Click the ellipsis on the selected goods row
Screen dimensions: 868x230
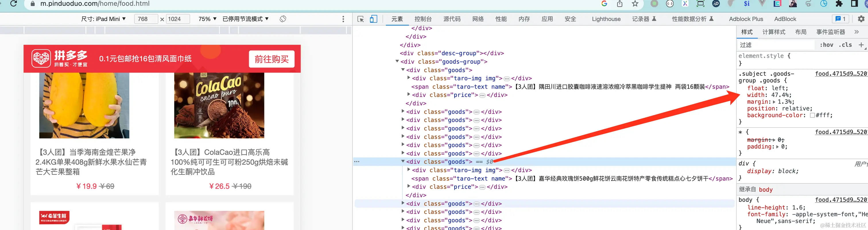356,162
